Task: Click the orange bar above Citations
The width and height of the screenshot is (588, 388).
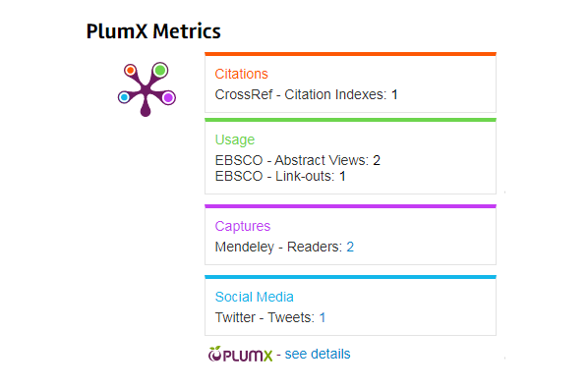Action: coord(350,54)
